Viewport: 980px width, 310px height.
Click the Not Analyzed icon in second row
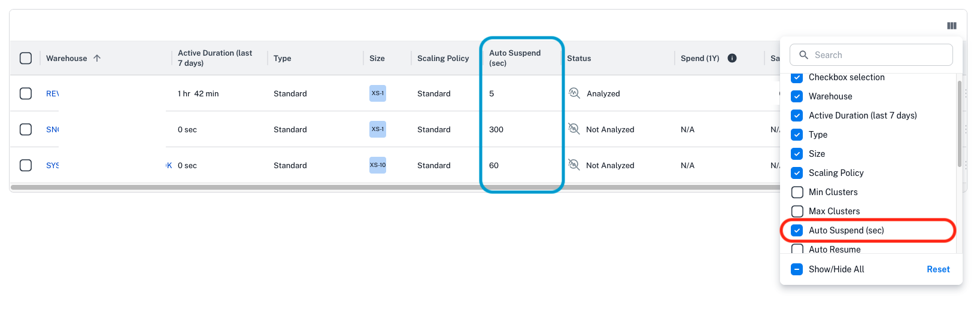[x=574, y=129]
